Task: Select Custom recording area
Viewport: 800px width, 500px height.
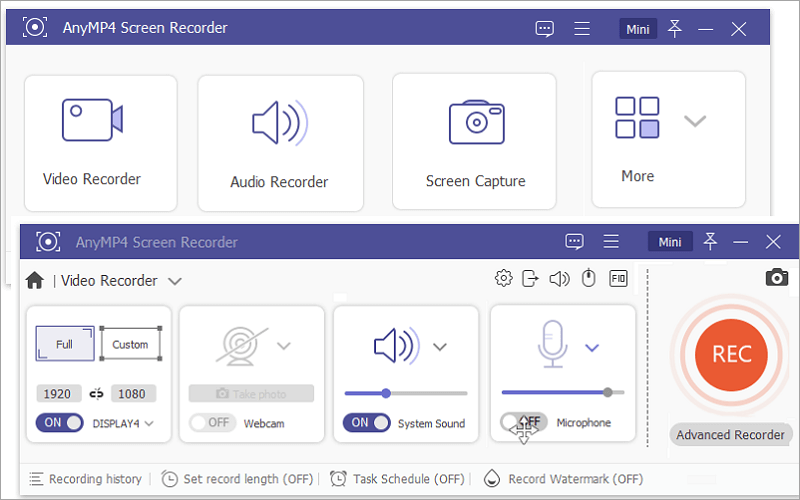Action: [131, 344]
